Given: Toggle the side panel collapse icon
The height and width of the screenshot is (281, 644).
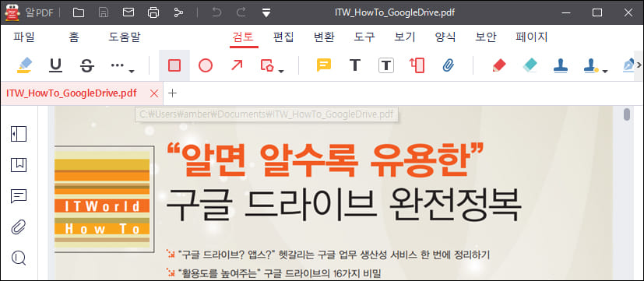Looking at the screenshot, I should (x=19, y=134).
